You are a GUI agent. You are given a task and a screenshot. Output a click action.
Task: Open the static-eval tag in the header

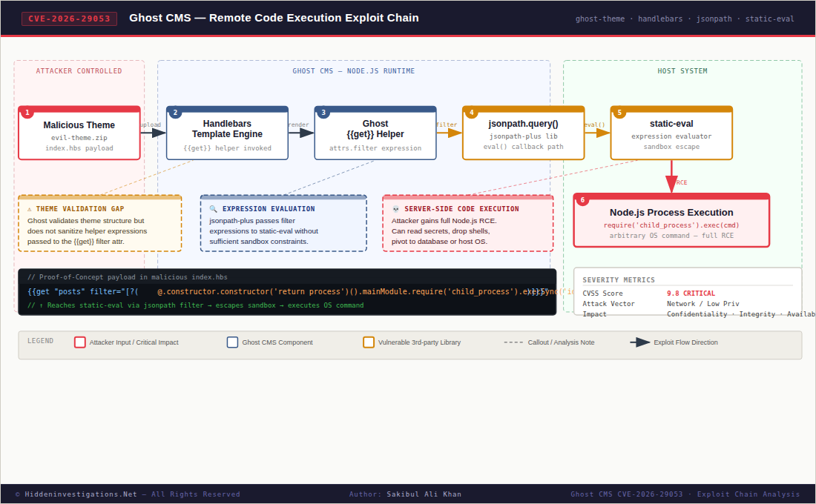770,19
